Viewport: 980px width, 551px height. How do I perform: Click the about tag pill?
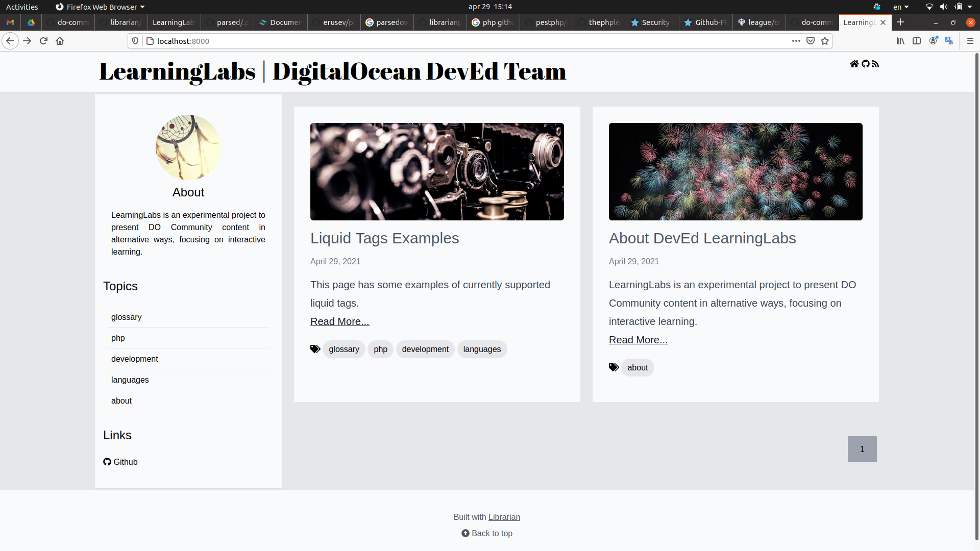(638, 367)
